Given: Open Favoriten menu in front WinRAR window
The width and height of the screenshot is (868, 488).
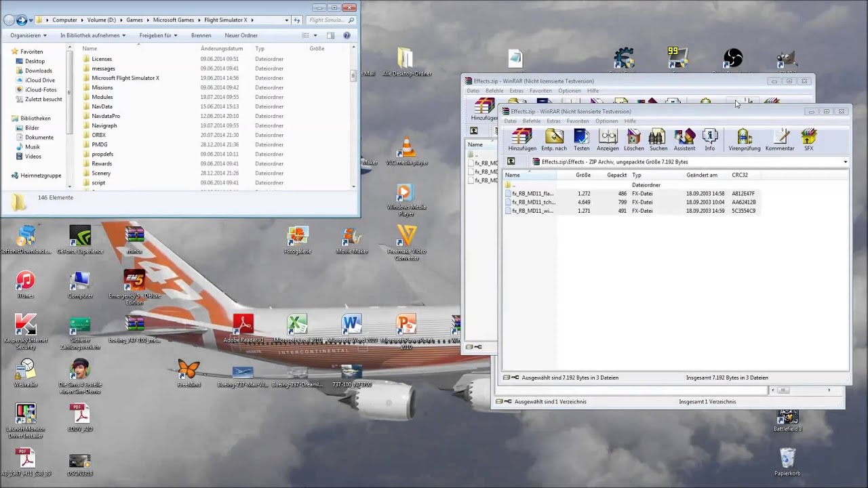Looking at the screenshot, I should click(x=578, y=121).
